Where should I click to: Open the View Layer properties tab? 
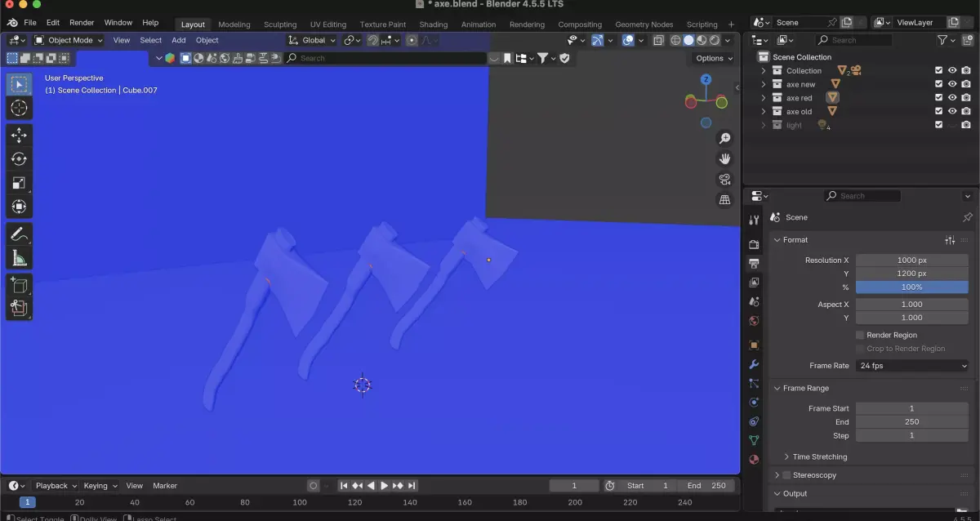(754, 283)
